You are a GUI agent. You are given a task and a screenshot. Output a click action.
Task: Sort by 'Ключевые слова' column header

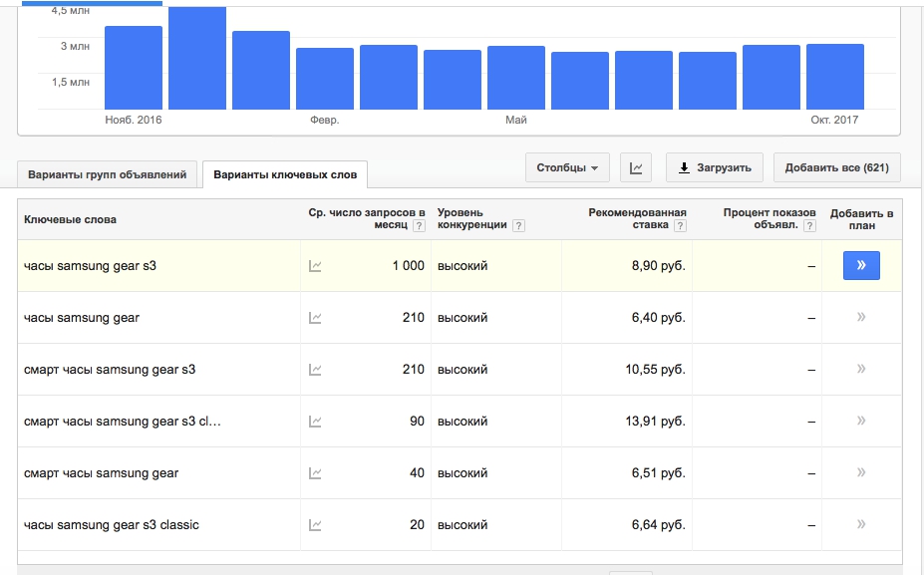click(x=70, y=220)
